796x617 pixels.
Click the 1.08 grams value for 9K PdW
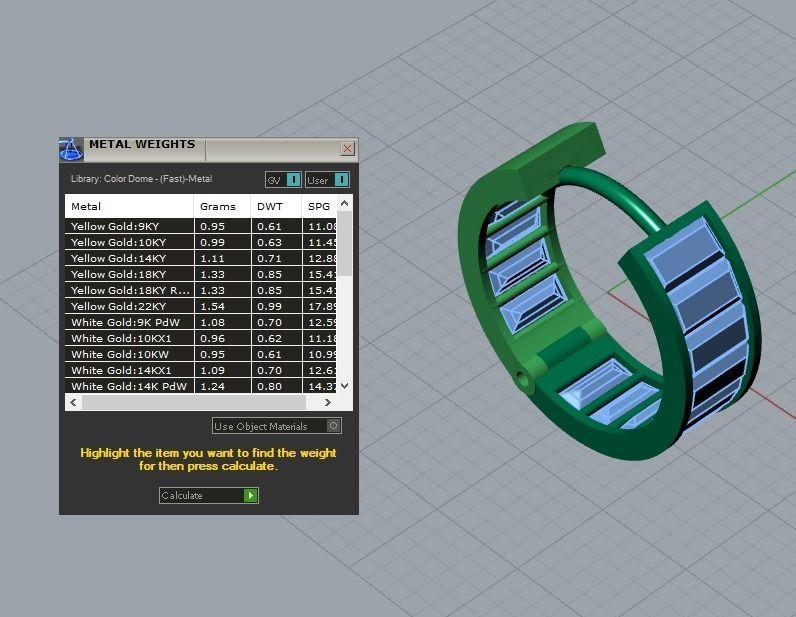point(212,322)
